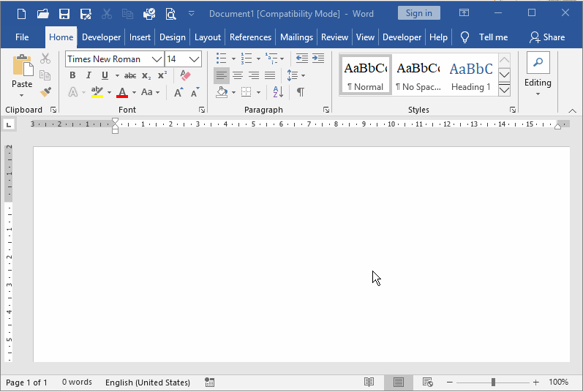
Task: Apply the No Spacing style
Action: coord(418,75)
